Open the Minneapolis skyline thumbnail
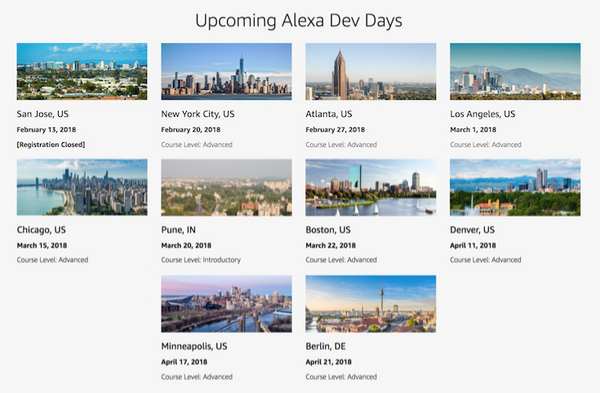This screenshot has width=600, height=393. [227, 304]
